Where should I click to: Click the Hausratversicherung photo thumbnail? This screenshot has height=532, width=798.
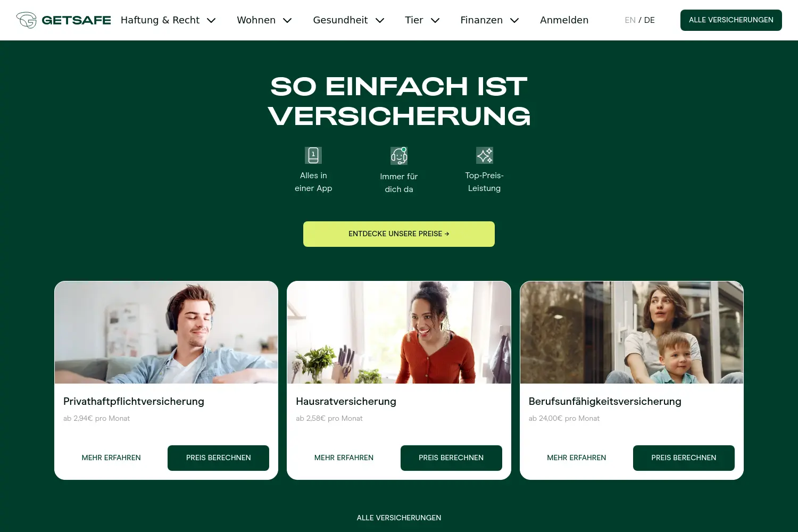tap(399, 332)
